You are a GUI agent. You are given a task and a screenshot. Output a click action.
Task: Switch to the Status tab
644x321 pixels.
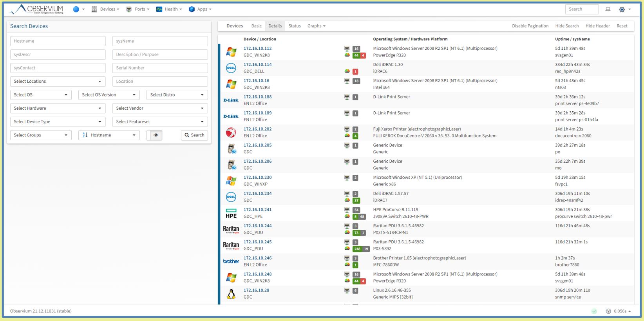[x=295, y=26]
